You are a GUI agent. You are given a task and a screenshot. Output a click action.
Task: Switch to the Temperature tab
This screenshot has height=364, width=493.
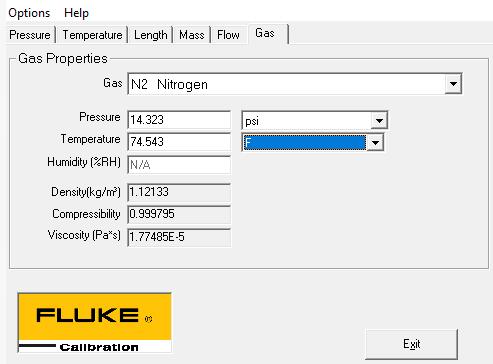click(92, 35)
